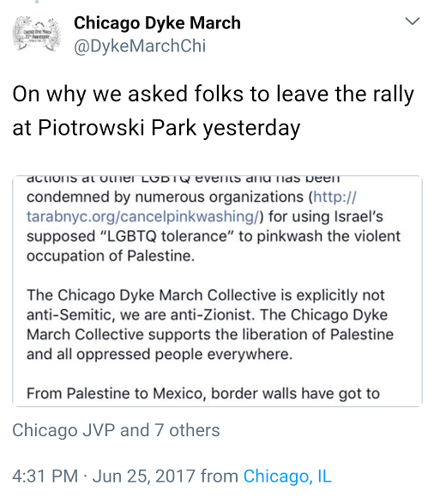Click the 'occupation of Palestine' line

[x=111, y=256]
